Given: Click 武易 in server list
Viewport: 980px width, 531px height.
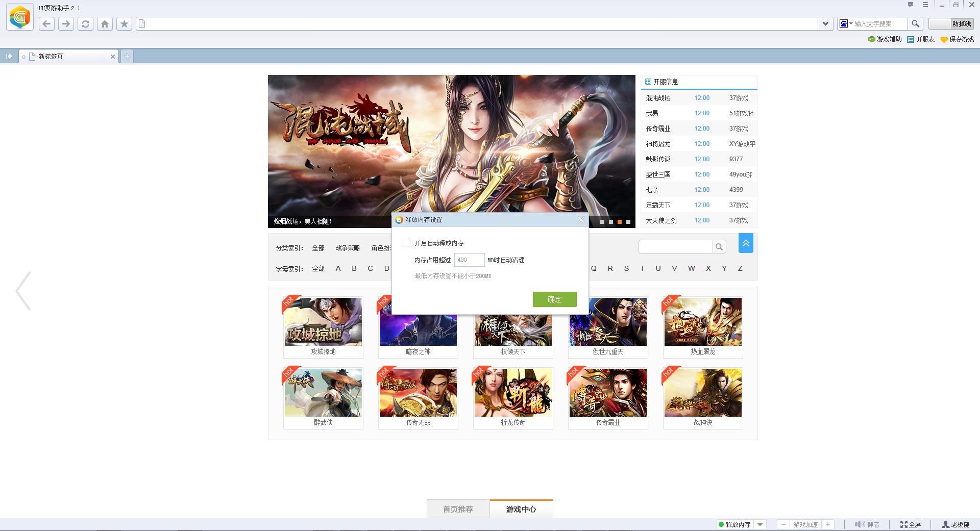Looking at the screenshot, I should 652,113.
